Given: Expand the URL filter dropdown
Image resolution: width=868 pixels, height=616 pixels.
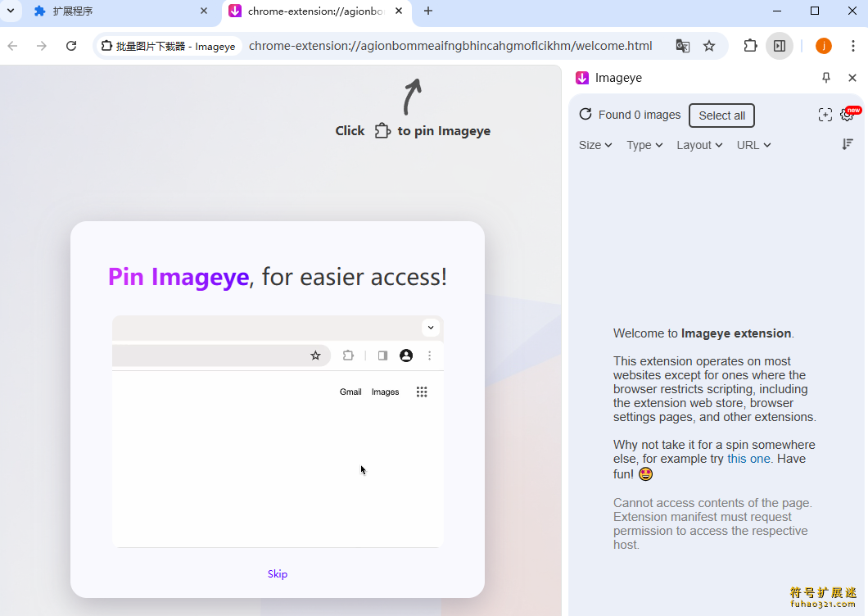Looking at the screenshot, I should 753,145.
